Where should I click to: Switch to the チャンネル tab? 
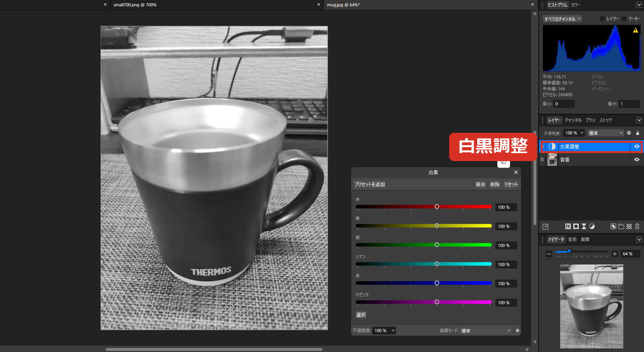pyautogui.click(x=573, y=120)
